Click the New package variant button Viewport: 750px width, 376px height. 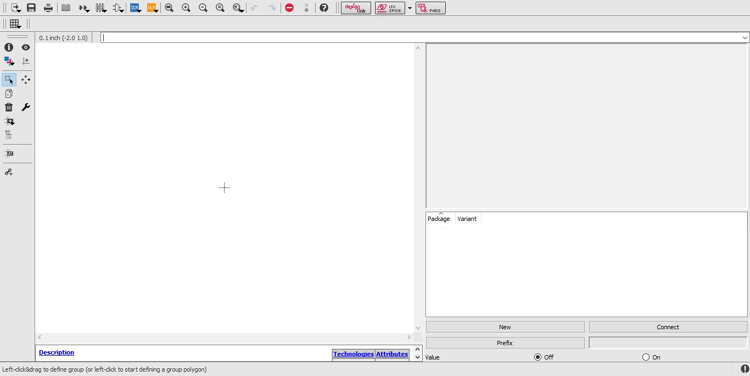(505, 327)
